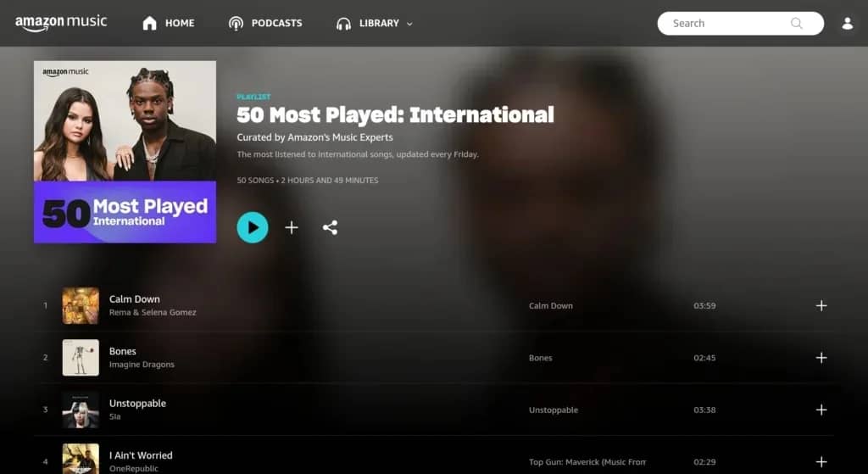Click the Amazon Music logo

61,23
